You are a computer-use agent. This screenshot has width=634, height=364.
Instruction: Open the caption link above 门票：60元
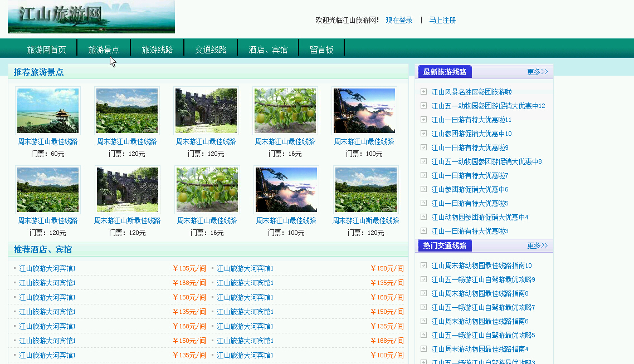48,142
